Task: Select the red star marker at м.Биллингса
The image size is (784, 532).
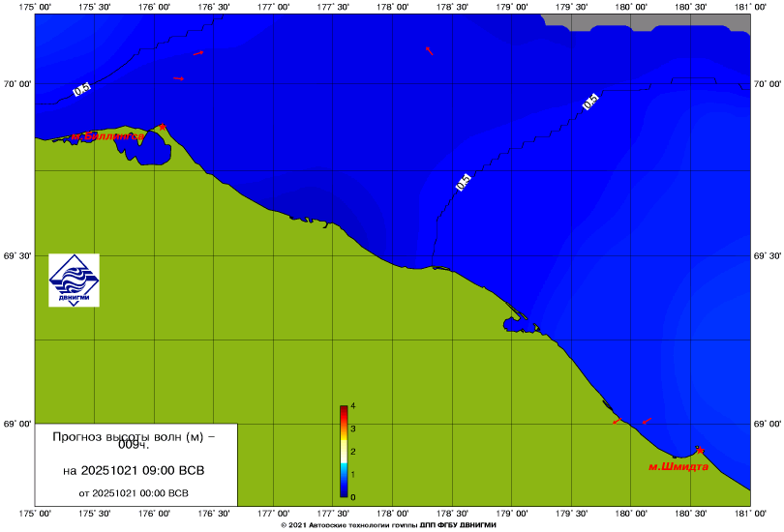Action: click(x=163, y=127)
